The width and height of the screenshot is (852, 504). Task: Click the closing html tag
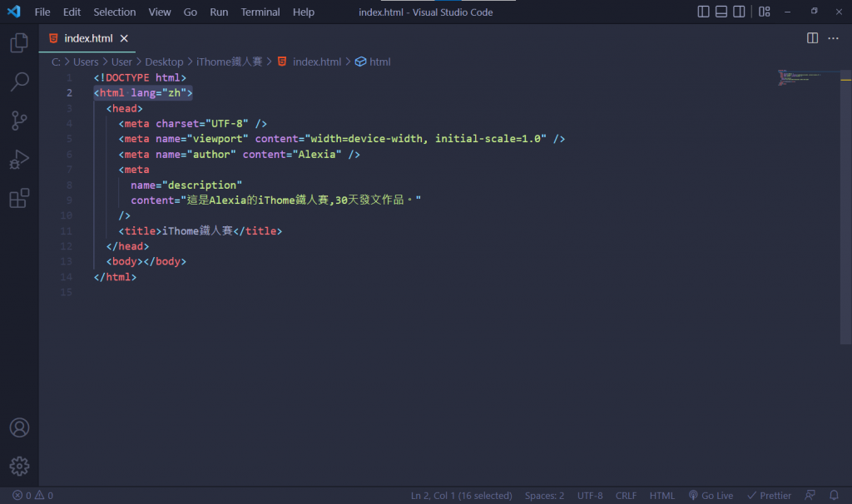115,277
